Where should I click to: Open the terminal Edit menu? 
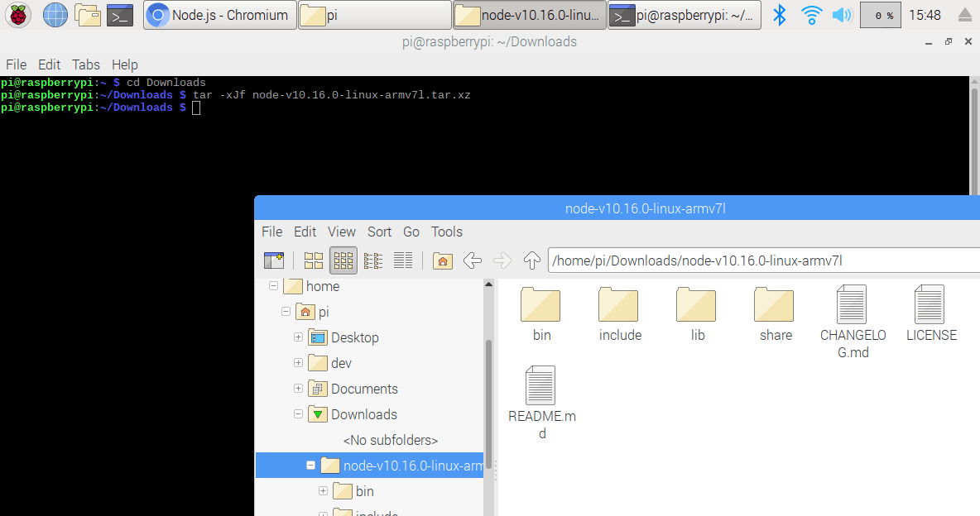tap(50, 65)
